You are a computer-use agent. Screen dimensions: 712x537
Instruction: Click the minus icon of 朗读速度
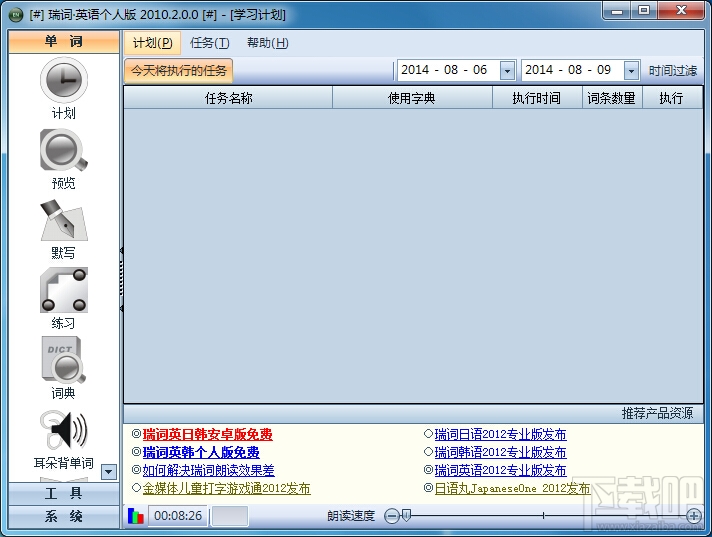391,516
